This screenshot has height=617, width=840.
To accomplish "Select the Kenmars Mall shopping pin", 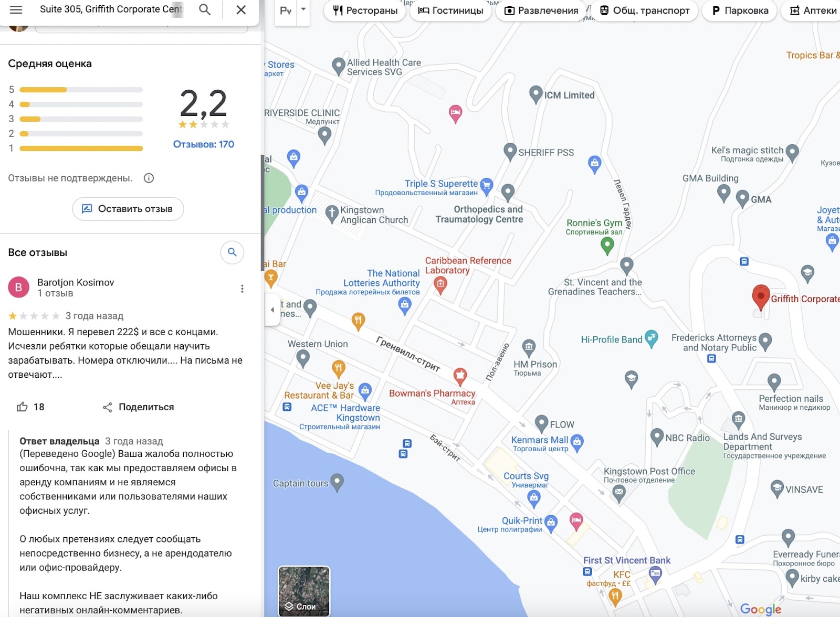I will click(577, 443).
